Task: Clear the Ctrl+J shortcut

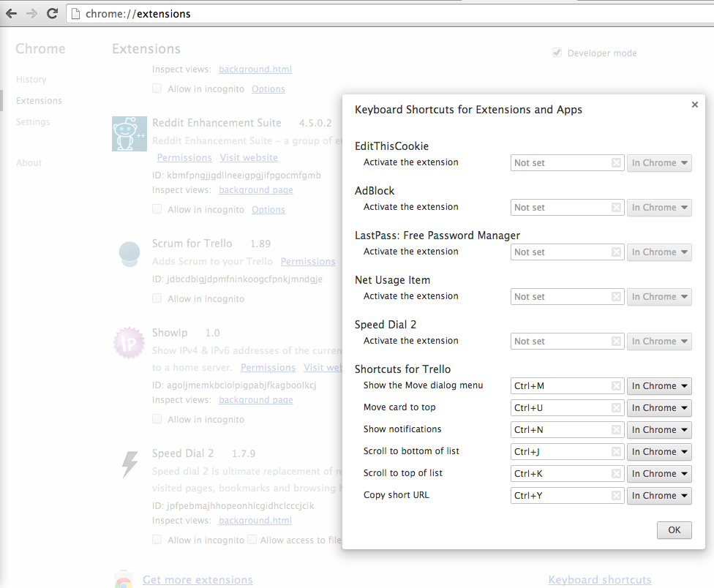Action: pos(616,451)
